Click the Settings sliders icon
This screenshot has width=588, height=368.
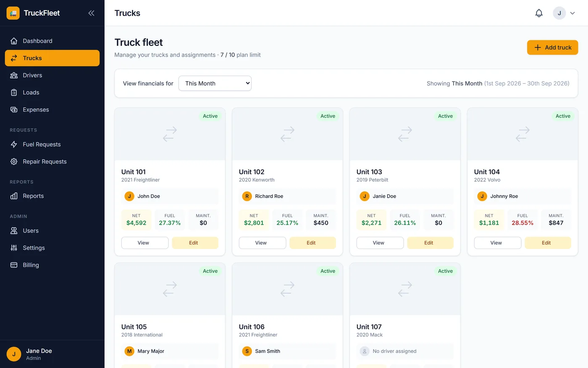coord(14,248)
